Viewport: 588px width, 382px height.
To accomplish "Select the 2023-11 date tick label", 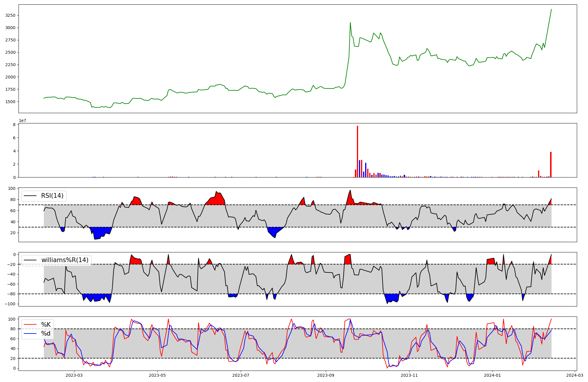I will pos(409,375).
